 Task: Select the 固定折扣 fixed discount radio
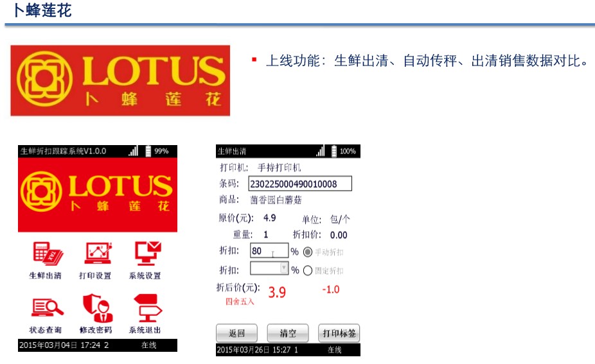click(x=308, y=270)
